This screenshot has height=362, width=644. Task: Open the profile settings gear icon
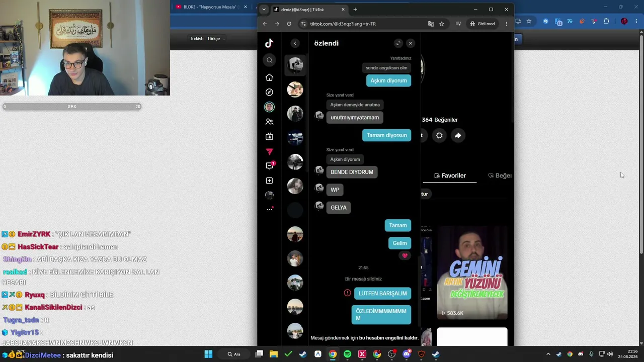pyautogui.click(x=439, y=135)
